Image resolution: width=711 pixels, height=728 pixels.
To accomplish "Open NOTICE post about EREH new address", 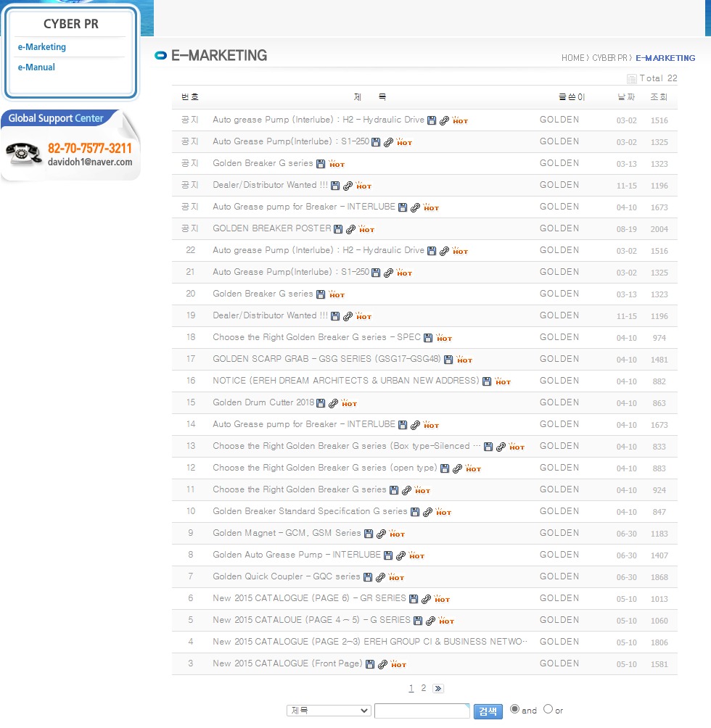I will click(345, 381).
